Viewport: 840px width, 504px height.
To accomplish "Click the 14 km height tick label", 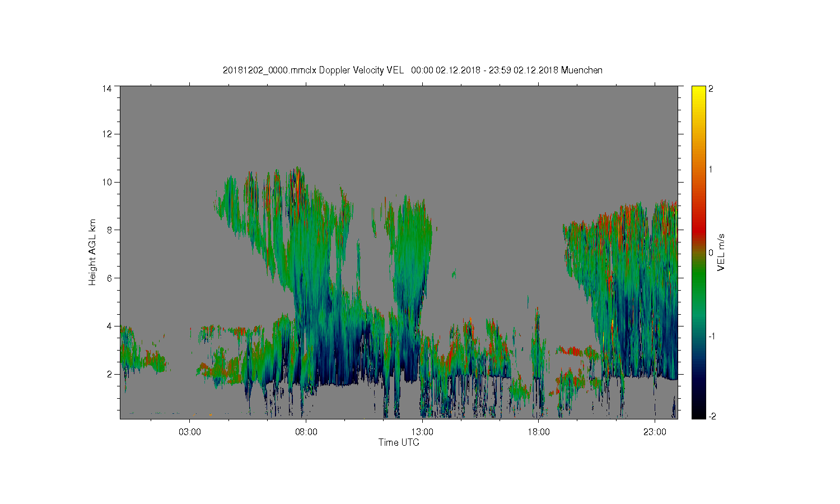I will [x=106, y=88].
